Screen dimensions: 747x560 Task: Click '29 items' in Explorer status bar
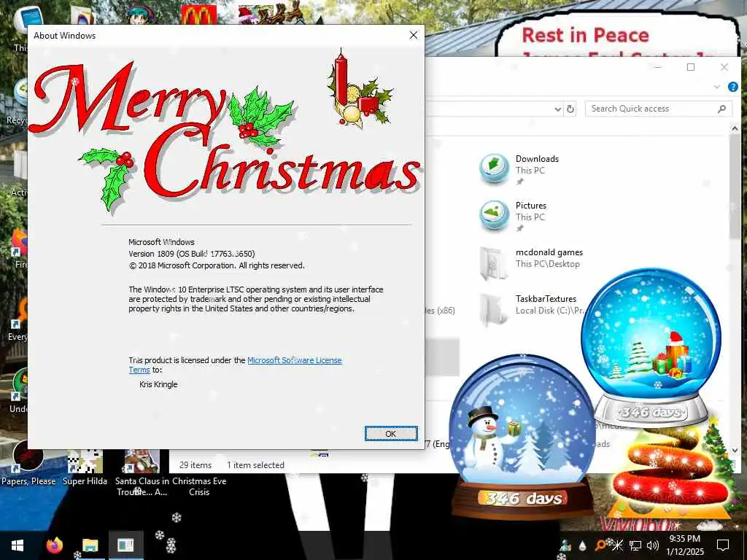(x=196, y=465)
